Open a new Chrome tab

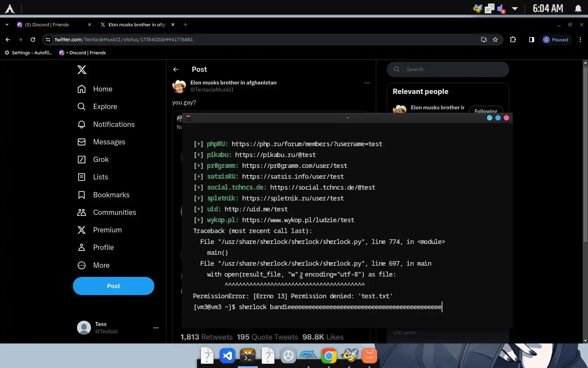[185, 25]
